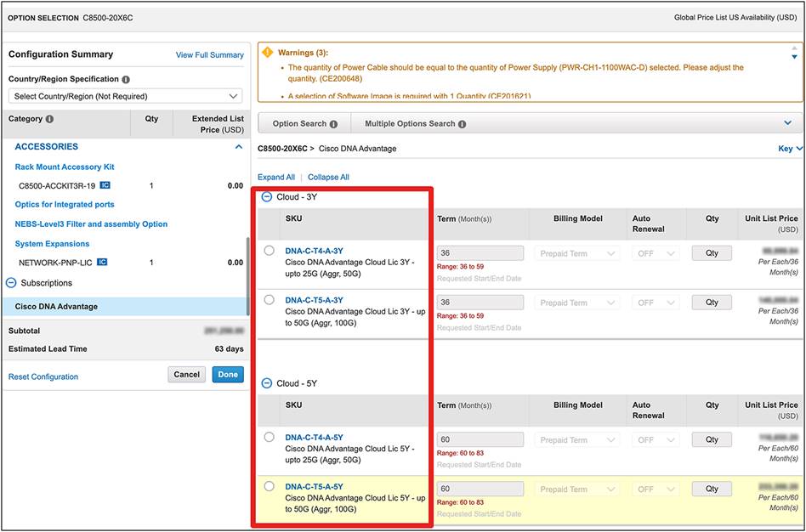Click the Cancel button
The width and height of the screenshot is (806, 532).
186,375
